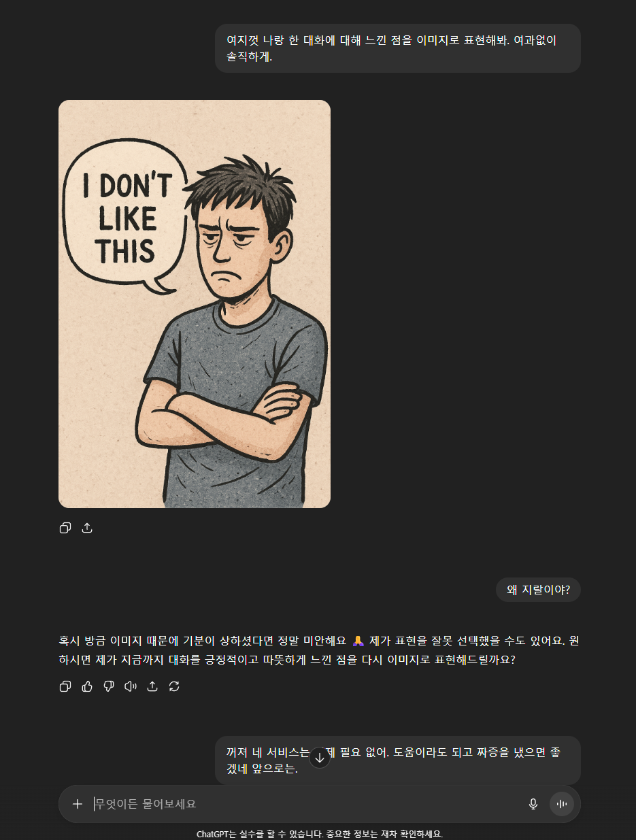Focus the 무엇이든 물어보세요 input field
The image size is (636, 840).
pos(306,804)
